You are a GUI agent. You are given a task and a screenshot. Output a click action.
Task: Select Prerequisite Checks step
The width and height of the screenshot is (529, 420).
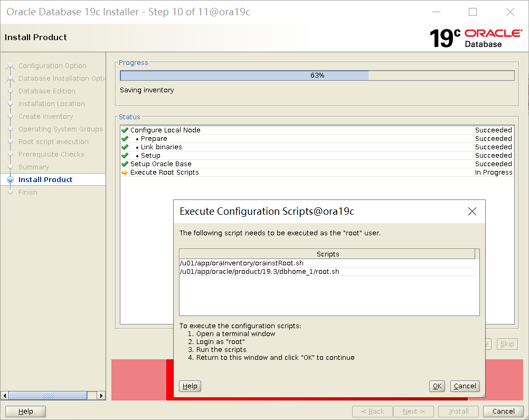(51, 155)
